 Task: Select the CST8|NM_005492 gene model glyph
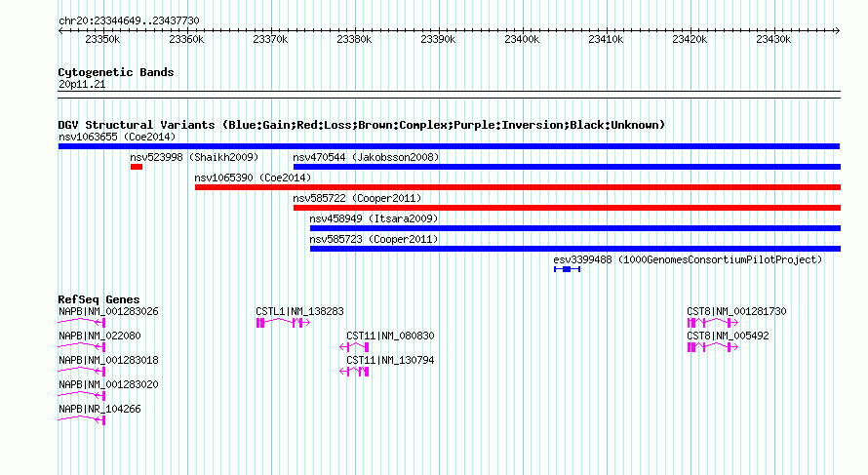713,346
